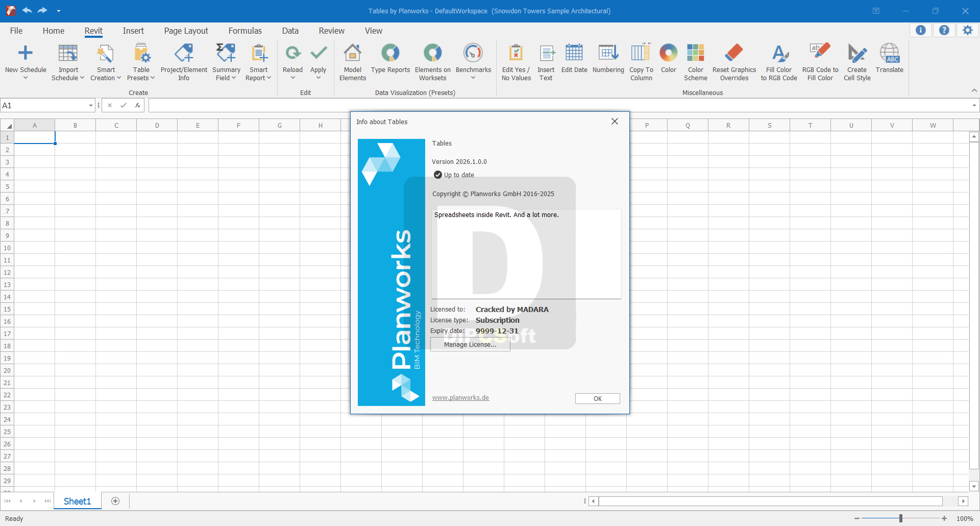Switch to the View tab

tap(374, 31)
